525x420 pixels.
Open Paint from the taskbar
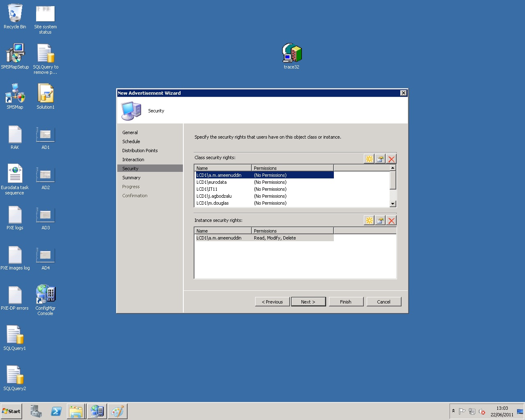point(118,411)
